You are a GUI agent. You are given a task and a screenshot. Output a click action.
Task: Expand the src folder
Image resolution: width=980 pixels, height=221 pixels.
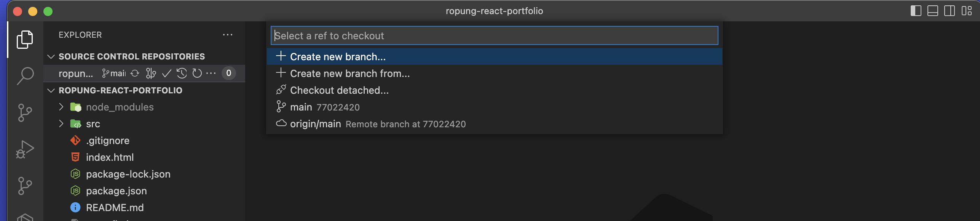point(61,124)
